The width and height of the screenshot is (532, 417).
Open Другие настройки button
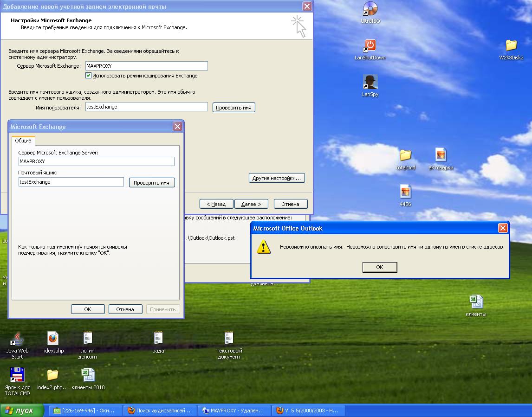point(277,178)
